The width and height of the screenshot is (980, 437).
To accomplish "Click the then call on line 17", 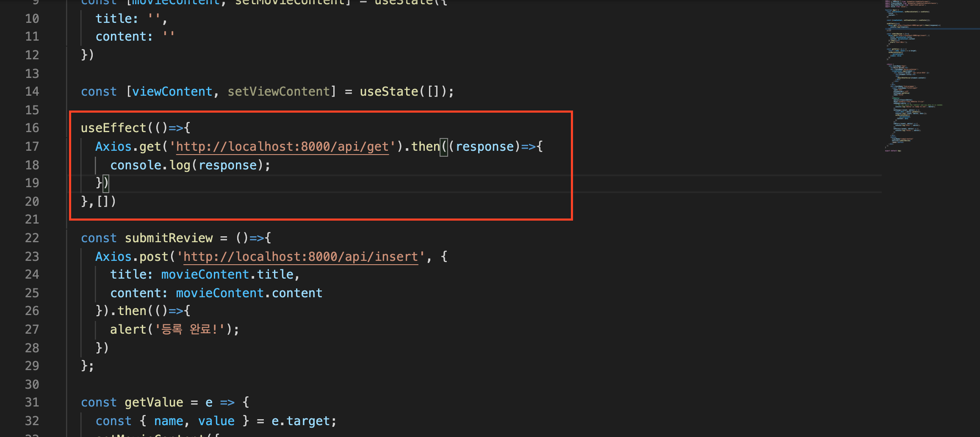I will (x=426, y=147).
